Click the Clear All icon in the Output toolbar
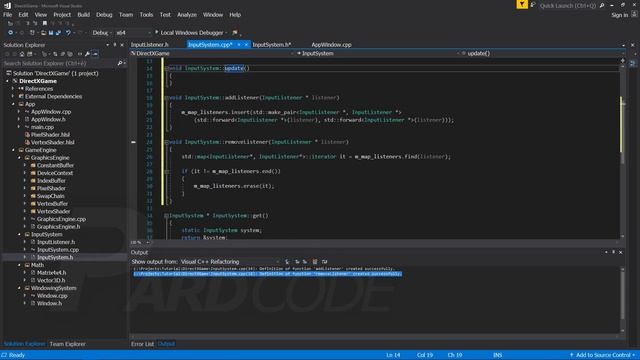Viewport: 640px width, 360px height. 315,262
